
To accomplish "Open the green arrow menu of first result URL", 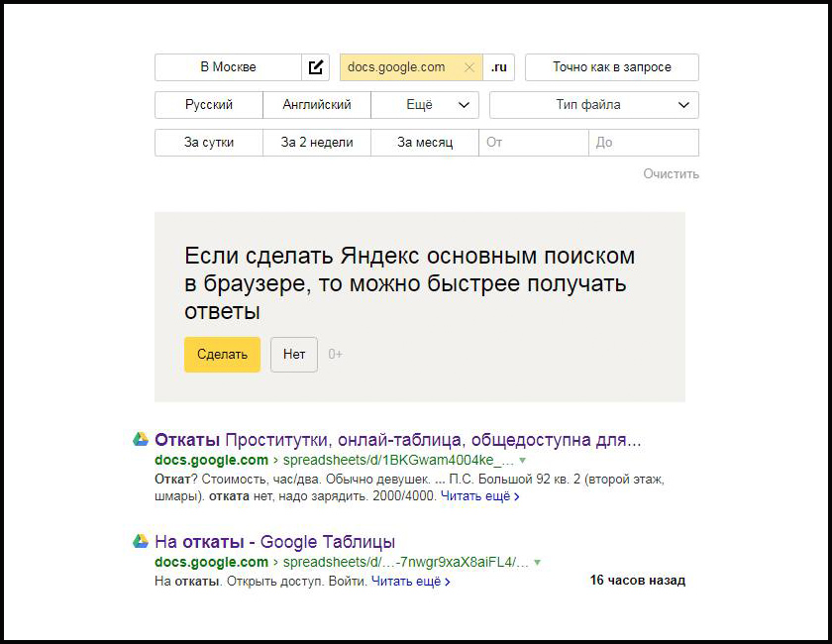I will (523, 461).
